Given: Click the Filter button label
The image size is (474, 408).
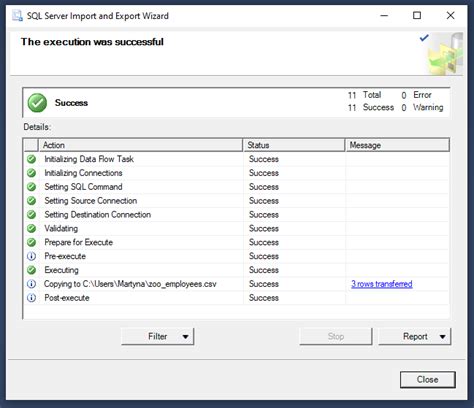Looking at the screenshot, I should tap(157, 336).
